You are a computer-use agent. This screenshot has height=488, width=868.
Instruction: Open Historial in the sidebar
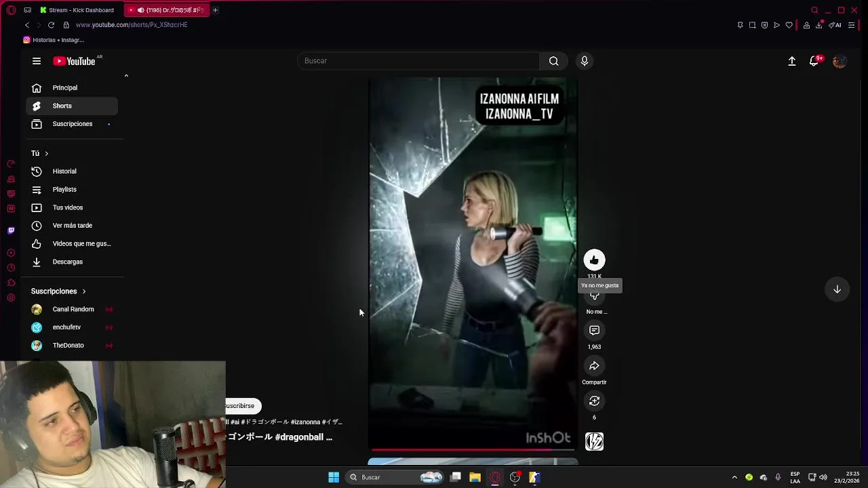point(72,171)
